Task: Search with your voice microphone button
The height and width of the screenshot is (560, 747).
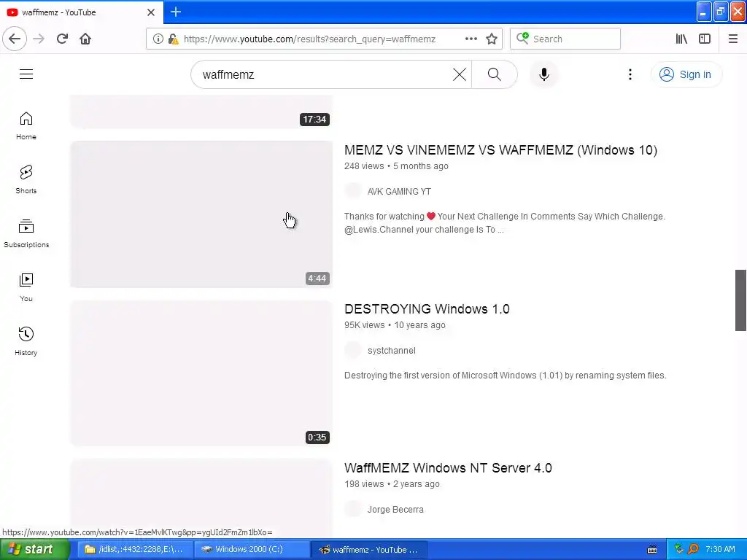Action: tap(544, 74)
